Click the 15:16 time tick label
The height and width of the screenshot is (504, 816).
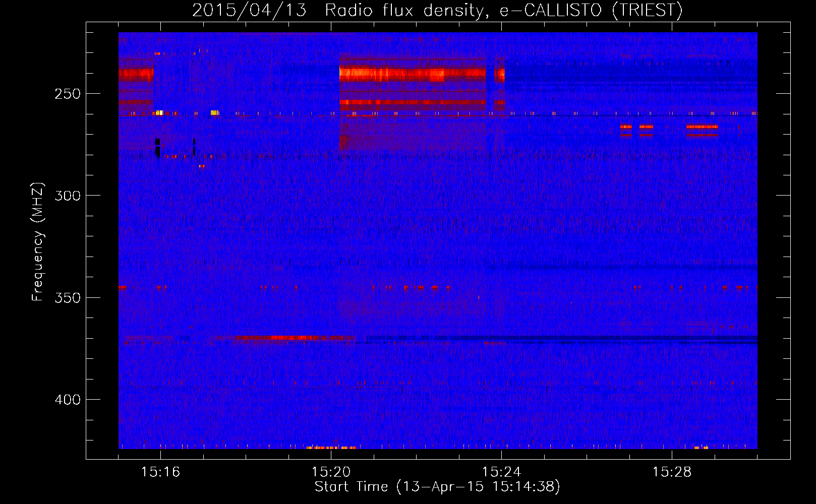pyautogui.click(x=160, y=472)
